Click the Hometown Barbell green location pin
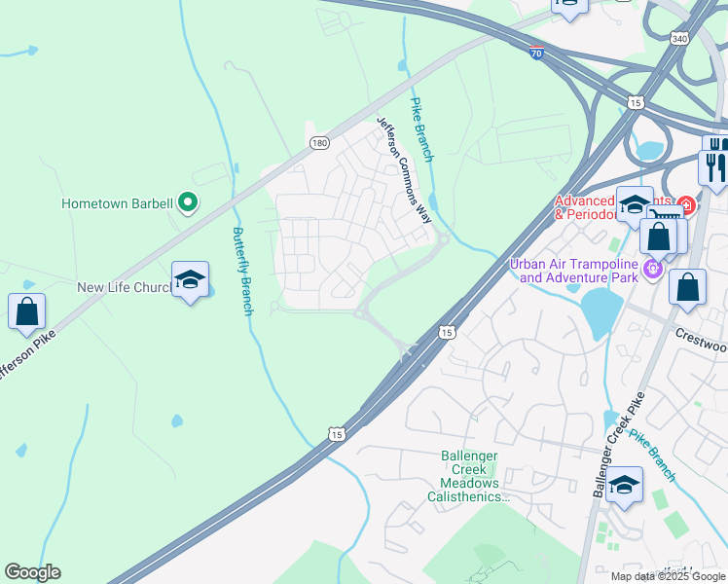Viewport: 728px width, 584px height. coord(188,202)
